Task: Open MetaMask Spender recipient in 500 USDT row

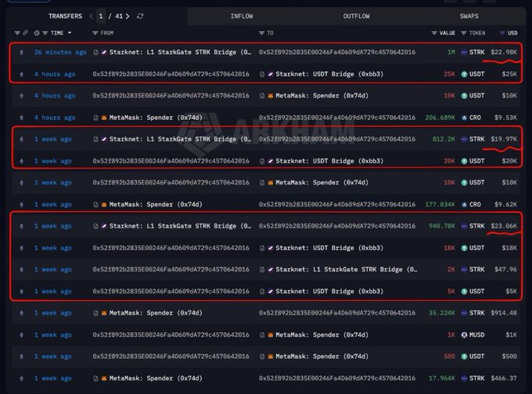Action: (322, 356)
